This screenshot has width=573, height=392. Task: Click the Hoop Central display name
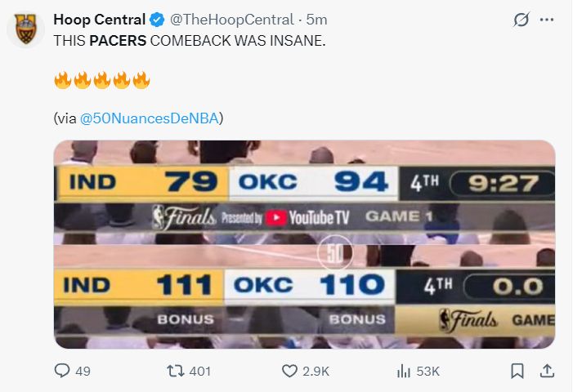point(99,20)
